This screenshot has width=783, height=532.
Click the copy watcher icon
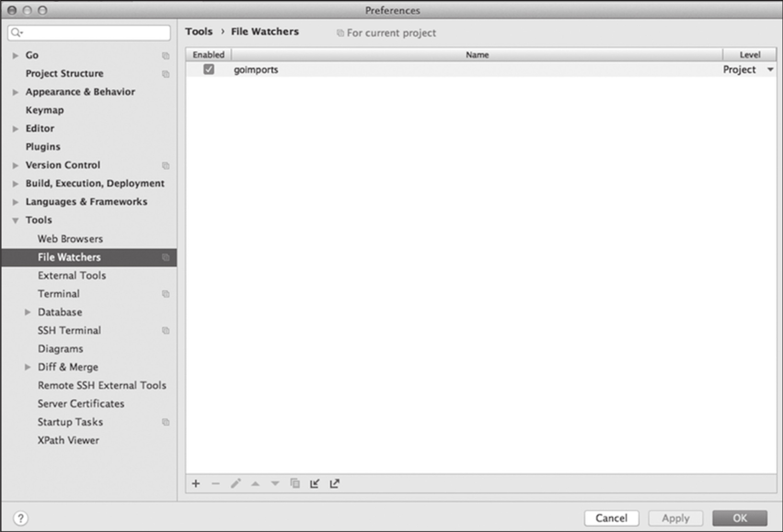tap(295, 483)
